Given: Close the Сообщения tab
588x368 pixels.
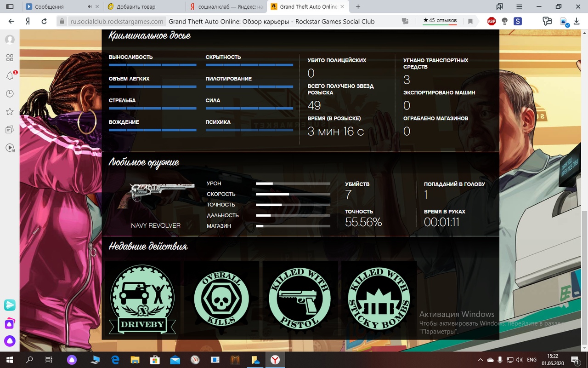Looking at the screenshot, I should pyautogui.click(x=98, y=7).
